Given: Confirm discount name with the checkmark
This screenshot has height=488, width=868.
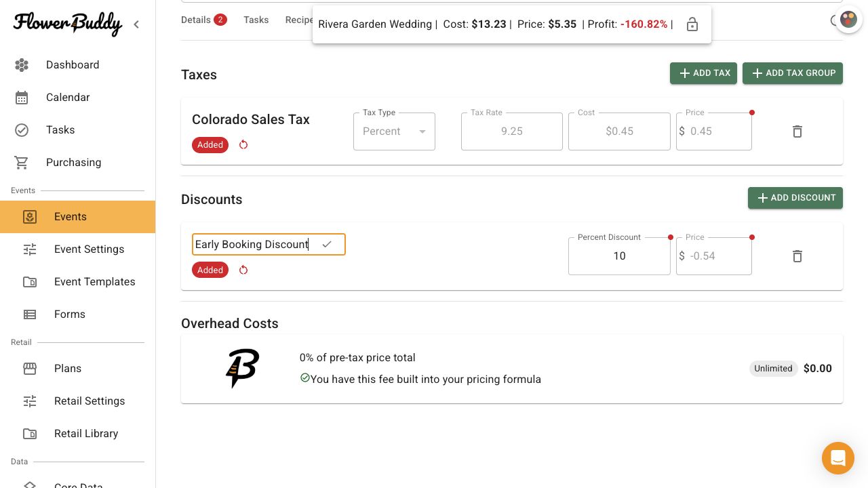Looking at the screenshot, I should point(327,244).
